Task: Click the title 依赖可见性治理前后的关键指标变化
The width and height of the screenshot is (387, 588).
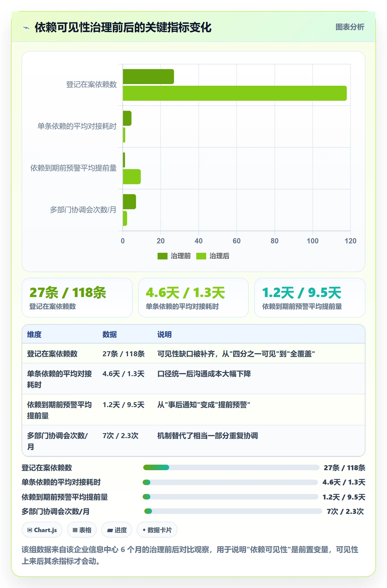Action: pyautogui.click(x=123, y=27)
